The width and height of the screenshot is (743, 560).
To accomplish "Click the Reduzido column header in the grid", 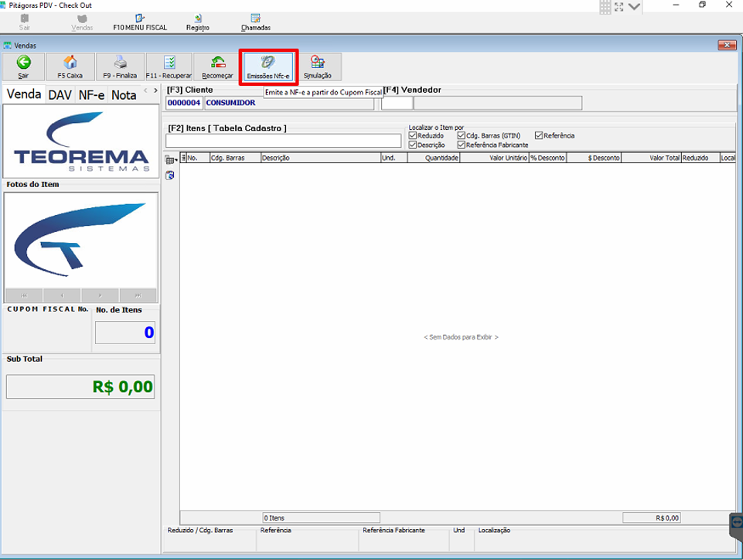I will 700,158.
